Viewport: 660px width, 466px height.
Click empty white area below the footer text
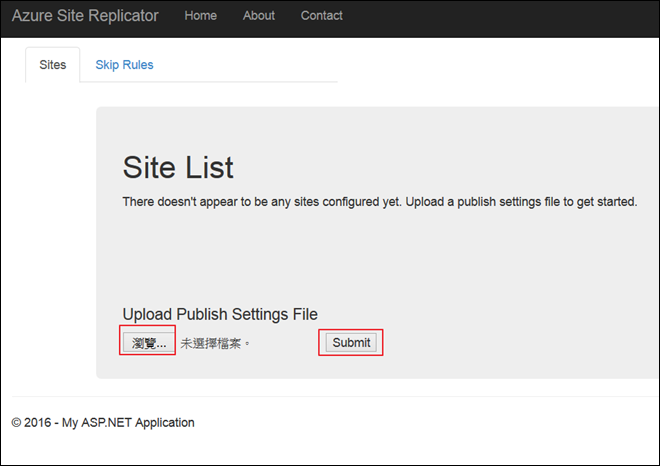coord(330,450)
